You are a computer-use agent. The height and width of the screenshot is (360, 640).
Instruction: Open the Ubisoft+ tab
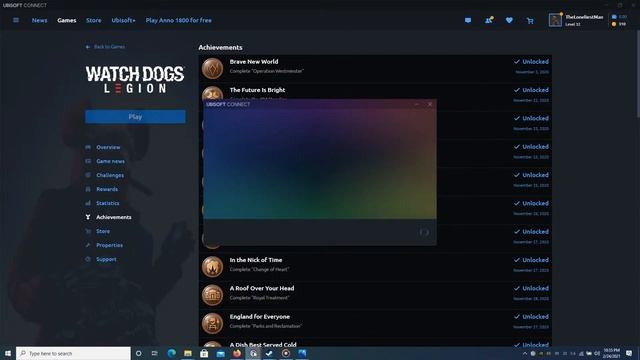coord(123,20)
